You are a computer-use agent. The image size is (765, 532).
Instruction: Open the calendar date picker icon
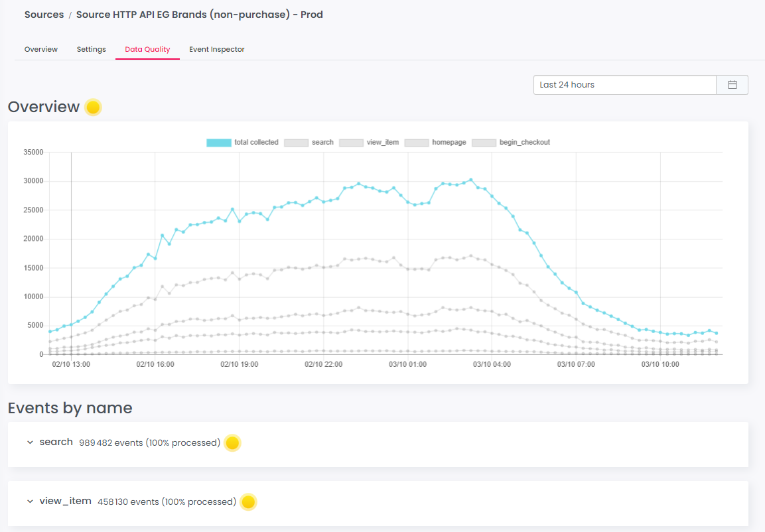[732, 85]
